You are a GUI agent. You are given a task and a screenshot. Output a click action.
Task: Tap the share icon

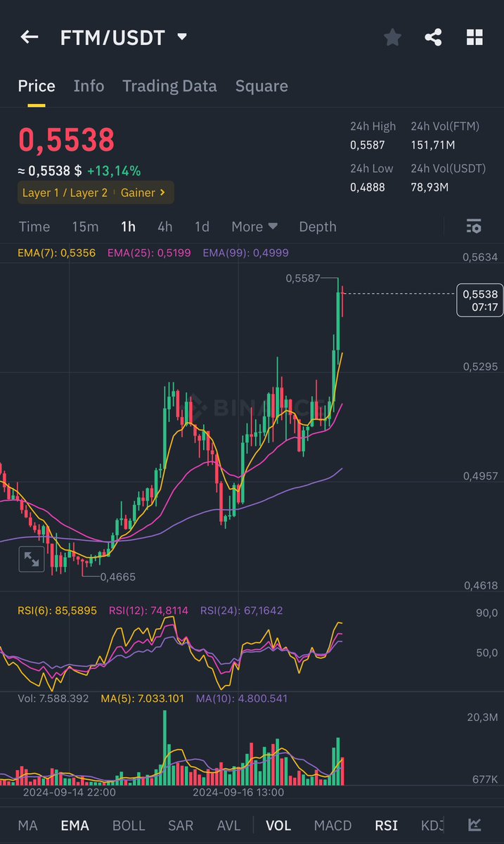[434, 37]
